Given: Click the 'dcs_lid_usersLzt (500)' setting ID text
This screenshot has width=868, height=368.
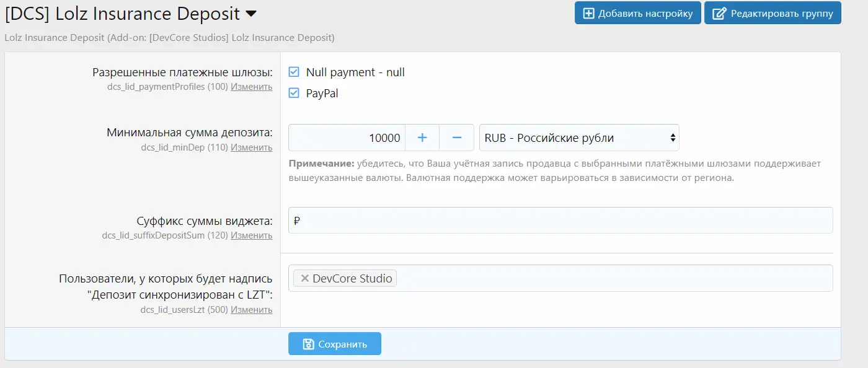Looking at the screenshot, I should point(185,310).
